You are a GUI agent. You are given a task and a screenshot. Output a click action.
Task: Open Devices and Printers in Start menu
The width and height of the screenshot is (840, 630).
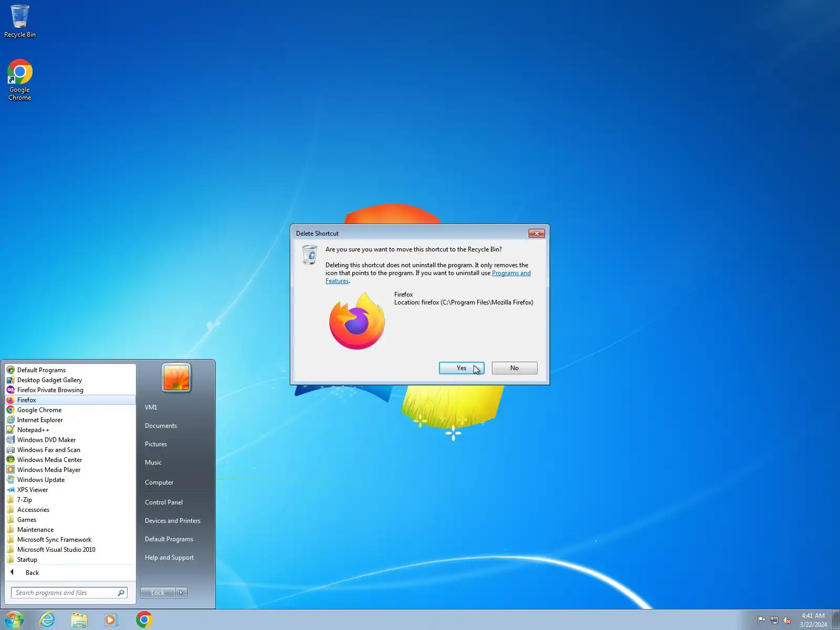click(173, 521)
